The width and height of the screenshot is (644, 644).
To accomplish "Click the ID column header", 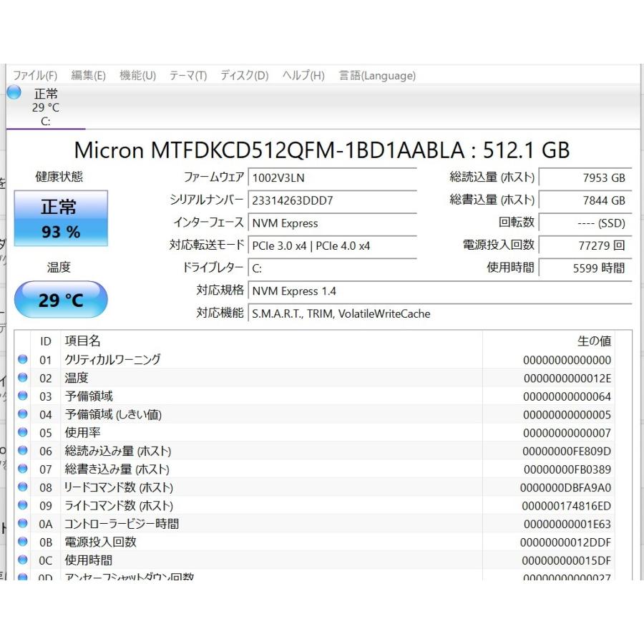I will 45,341.
